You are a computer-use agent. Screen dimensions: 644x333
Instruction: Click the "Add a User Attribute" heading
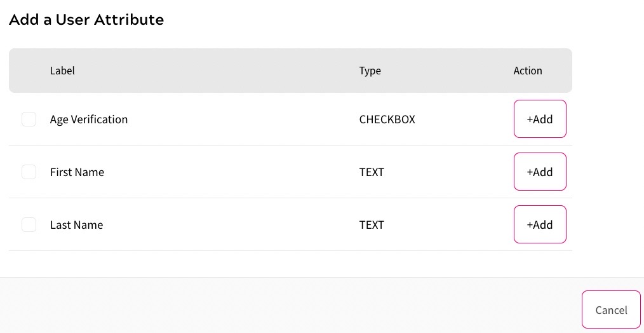click(86, 20)
